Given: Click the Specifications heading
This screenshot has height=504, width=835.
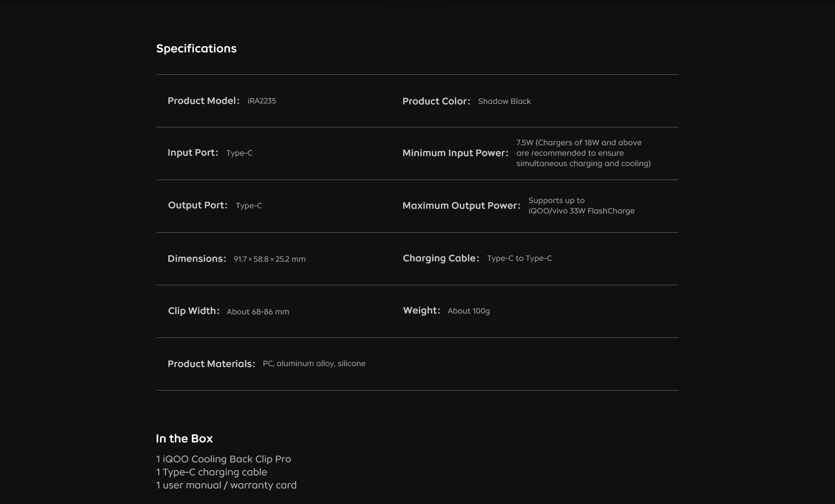Looking at the screenshot, I should click(196, 48).
